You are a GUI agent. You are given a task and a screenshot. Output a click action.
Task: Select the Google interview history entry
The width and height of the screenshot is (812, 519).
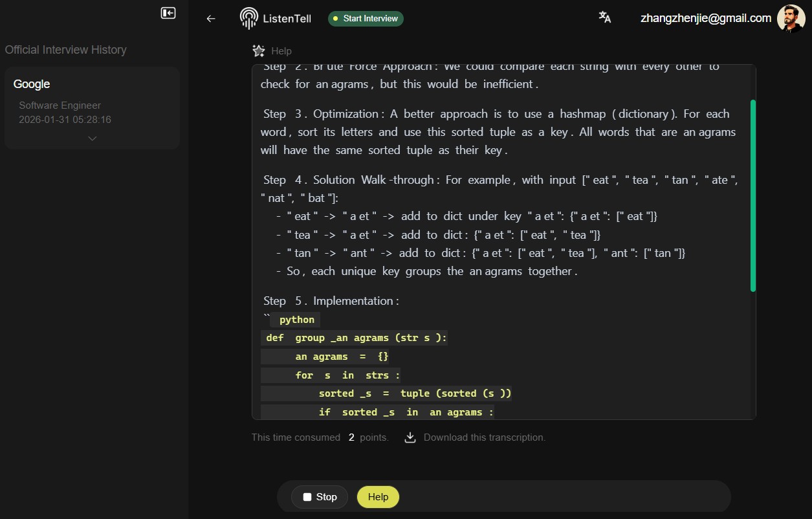92,108
